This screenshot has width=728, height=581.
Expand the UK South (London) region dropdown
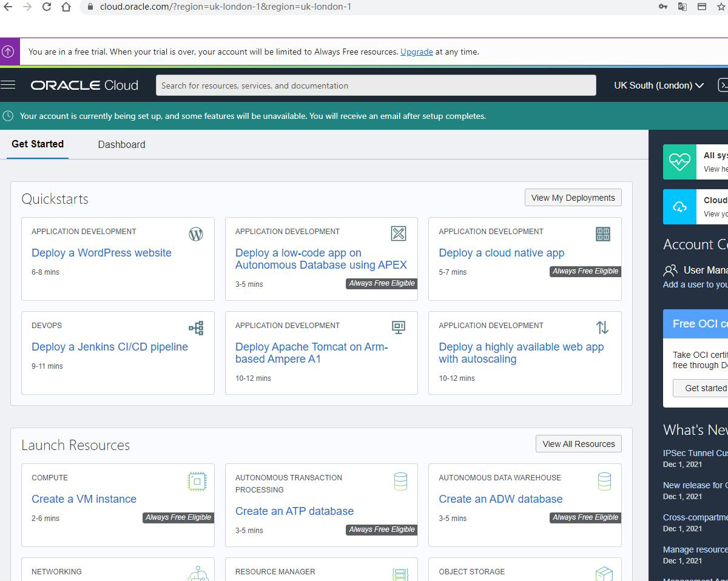659,86
